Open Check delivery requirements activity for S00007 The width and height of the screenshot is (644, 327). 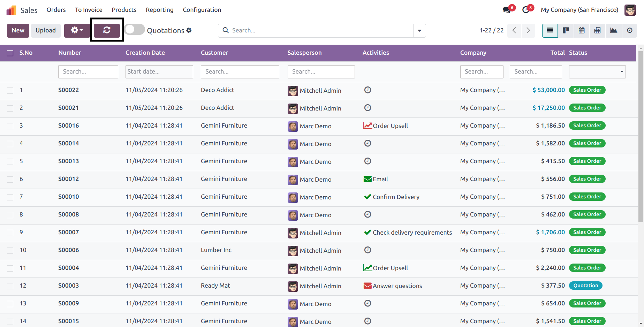pyautogui.click(x=408, y=232)
